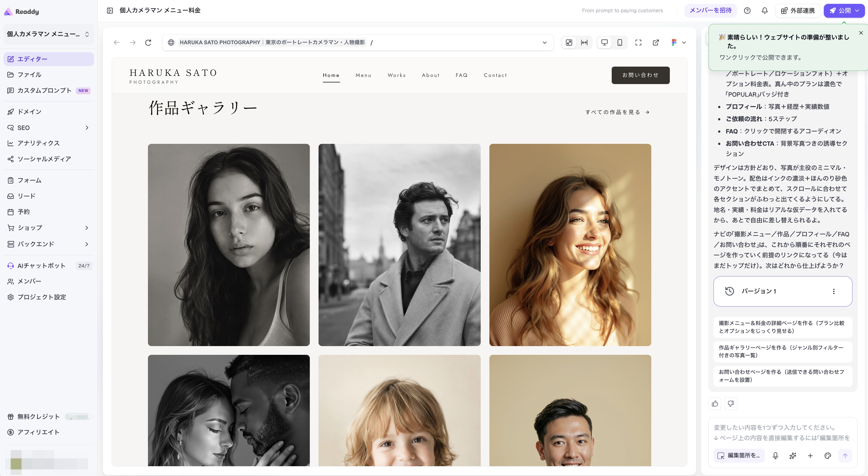The width and height of the screenshot is (868, 476).
Task: Expand the ショップ submenu
Action: pyautogui.click(x=87, y=228)
